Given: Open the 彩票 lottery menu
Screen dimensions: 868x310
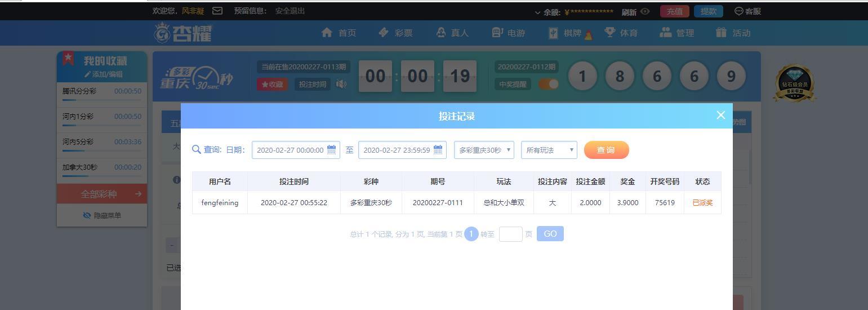Looking at the screenshot, I should tap(395, 33).
